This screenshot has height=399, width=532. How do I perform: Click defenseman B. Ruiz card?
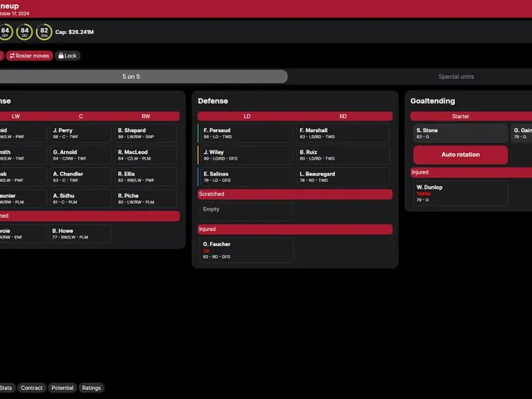point(343,155)
